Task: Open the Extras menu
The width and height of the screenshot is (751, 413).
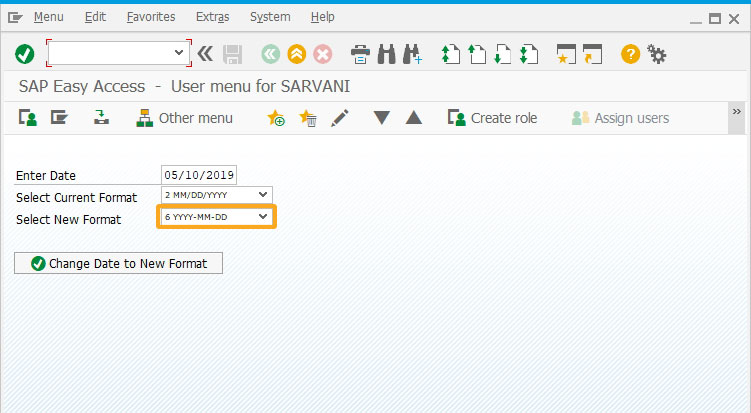Action: pyautogui.click(x=212, y=17)
